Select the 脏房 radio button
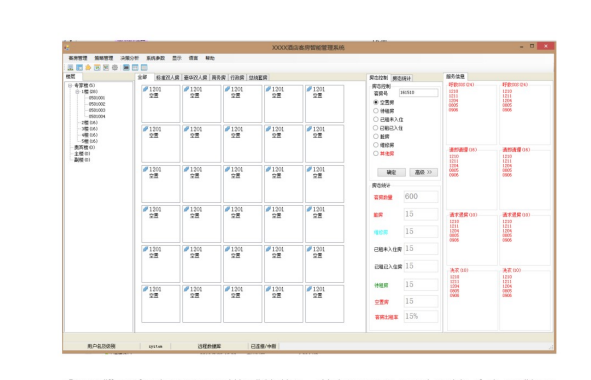Image resolution: width=591 pixels, height=380 pixels. (x=376, y=136)
